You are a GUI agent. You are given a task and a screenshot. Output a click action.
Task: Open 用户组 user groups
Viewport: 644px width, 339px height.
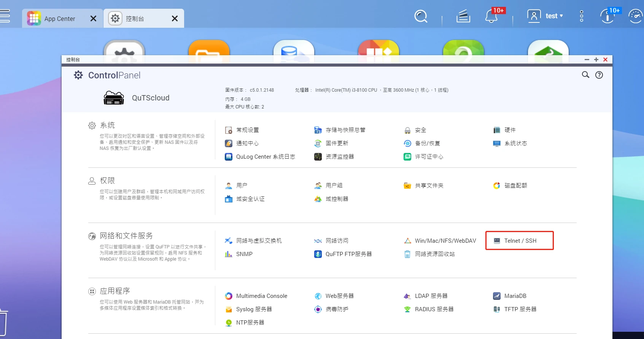tap(328, 186)
